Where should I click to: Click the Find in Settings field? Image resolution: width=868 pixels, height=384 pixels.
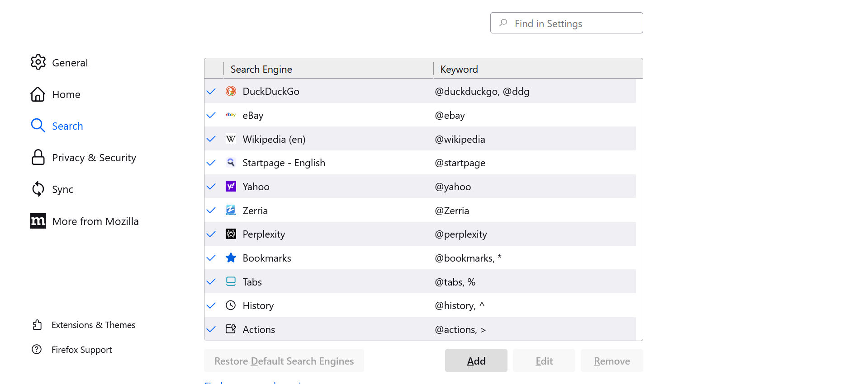click(x=566, y=23)
